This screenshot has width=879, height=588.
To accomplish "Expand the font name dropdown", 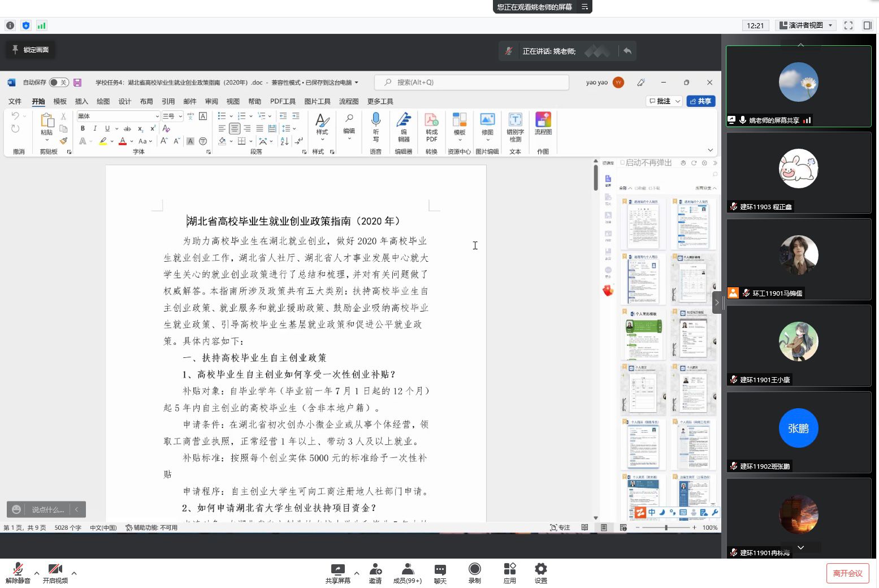I will click(157, 116).
